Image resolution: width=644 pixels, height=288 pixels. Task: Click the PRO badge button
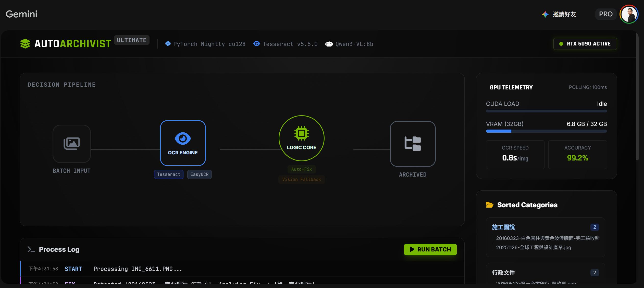coord(606,14)
